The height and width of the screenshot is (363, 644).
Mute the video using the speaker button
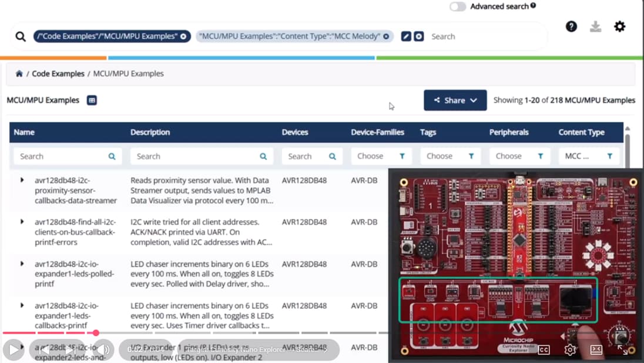pyautogui.click(x=103, y=349)
